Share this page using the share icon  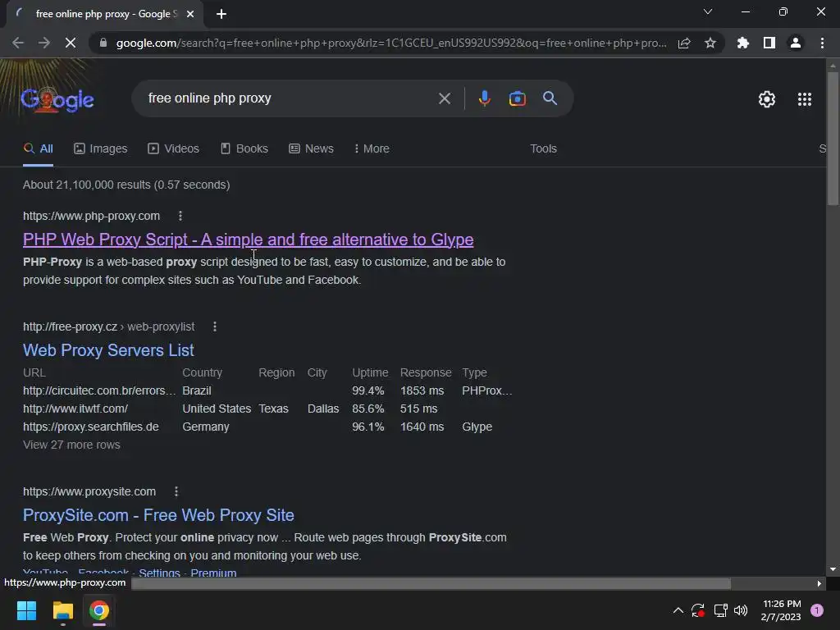(x=684, y=43)
